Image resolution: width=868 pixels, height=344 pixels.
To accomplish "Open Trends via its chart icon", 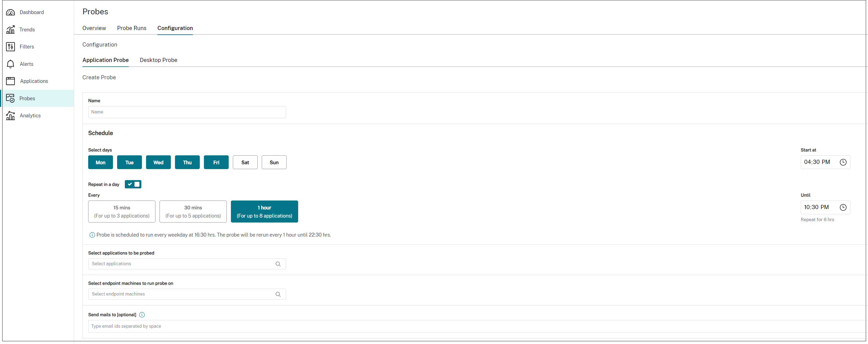I will (10, 30).
